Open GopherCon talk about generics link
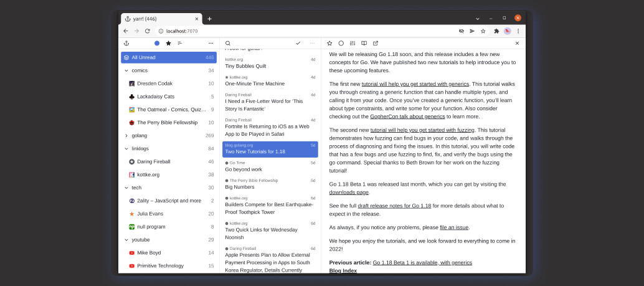644x286 pixels. point(407,117)
